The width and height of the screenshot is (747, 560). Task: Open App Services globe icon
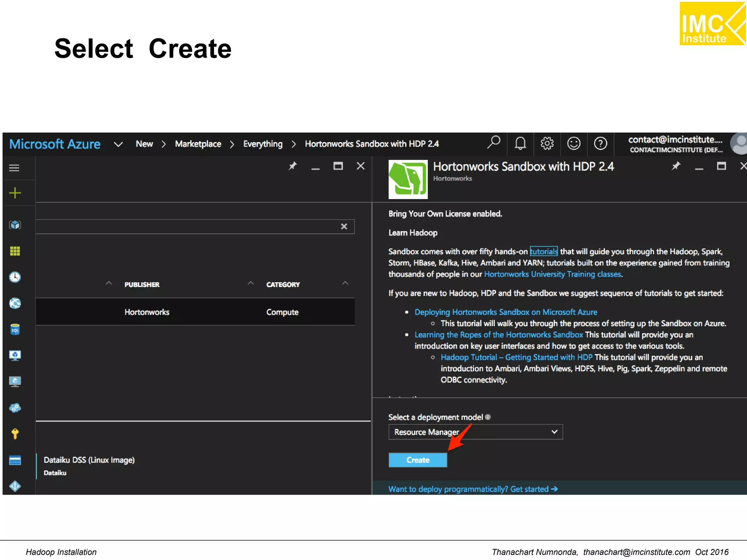[15, 303]
